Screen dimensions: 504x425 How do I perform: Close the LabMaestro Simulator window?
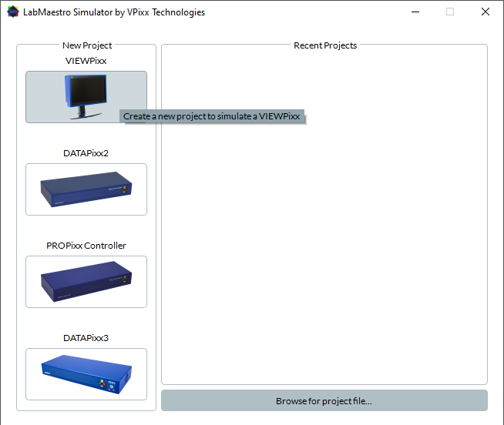pyautogui.click(x=486, y=12)
